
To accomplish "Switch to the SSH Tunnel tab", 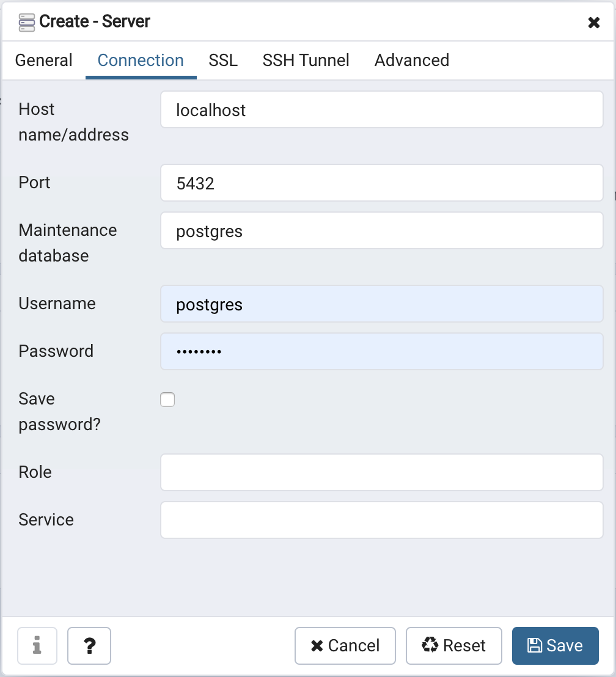I will pyautogui.click(x=306, y=60).
